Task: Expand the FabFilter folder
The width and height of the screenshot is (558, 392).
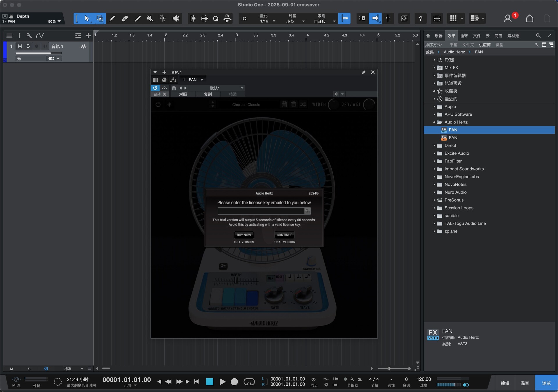Action: [x=434, y=161]
